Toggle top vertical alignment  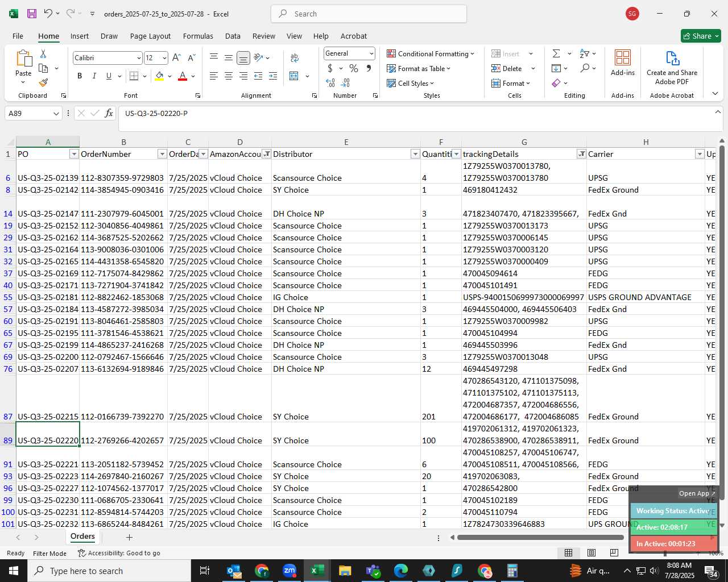pos(214,58)
